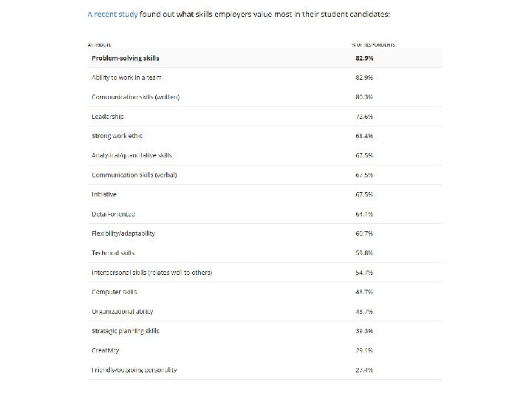Viewport: 532px width, 399px height.
Task: Click the Organizational ability row
Action: 123,312
